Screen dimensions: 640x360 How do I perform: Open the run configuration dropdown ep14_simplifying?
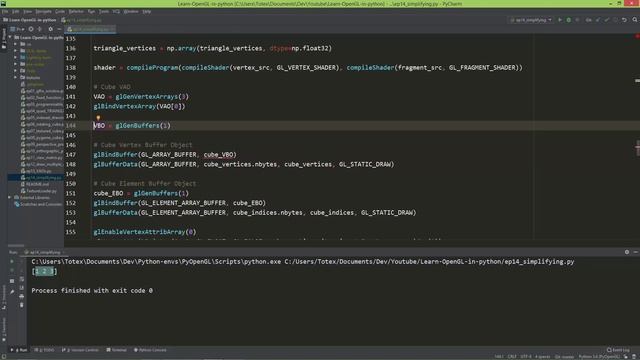(531, 20)
